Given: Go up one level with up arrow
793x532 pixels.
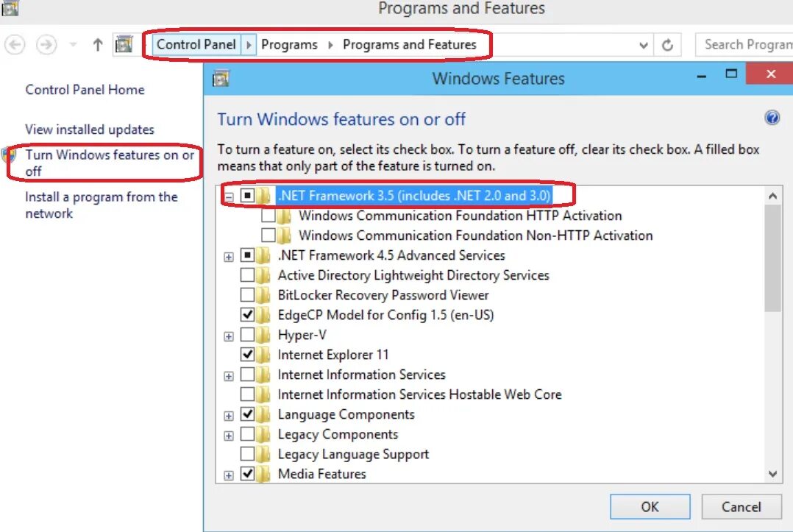Looking at the screenshot, I should 98,45.
